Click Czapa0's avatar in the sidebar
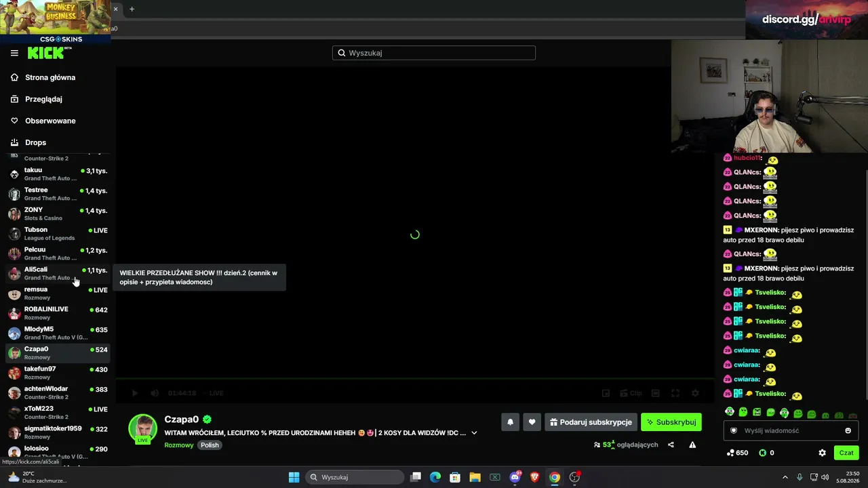This screenshot has height=488, width=868. (14, 353)
